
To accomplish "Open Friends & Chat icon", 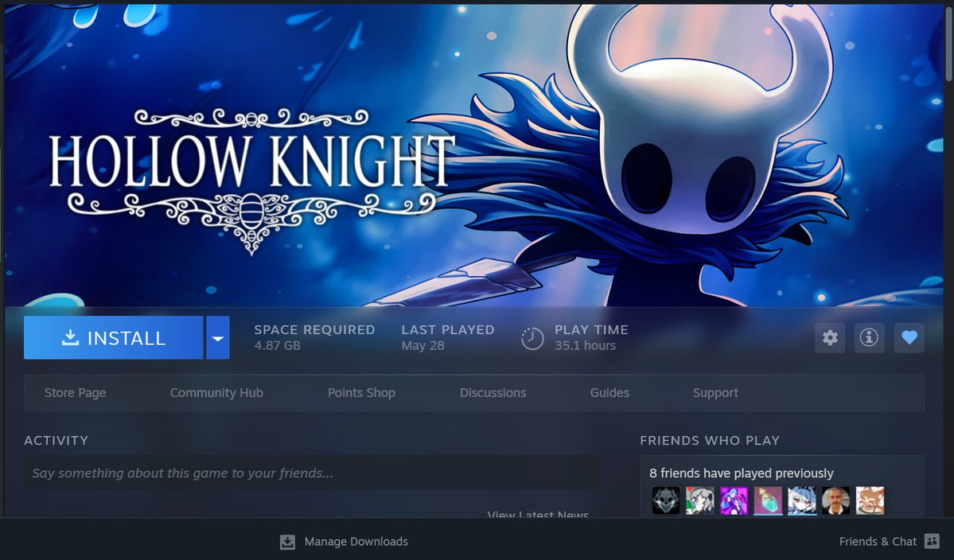I will tap(932, 541).
